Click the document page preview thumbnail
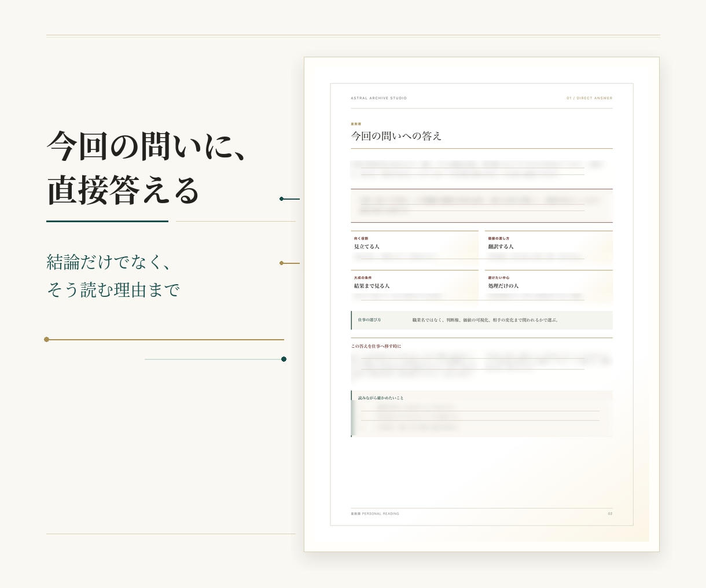 (x=481, y=304)
